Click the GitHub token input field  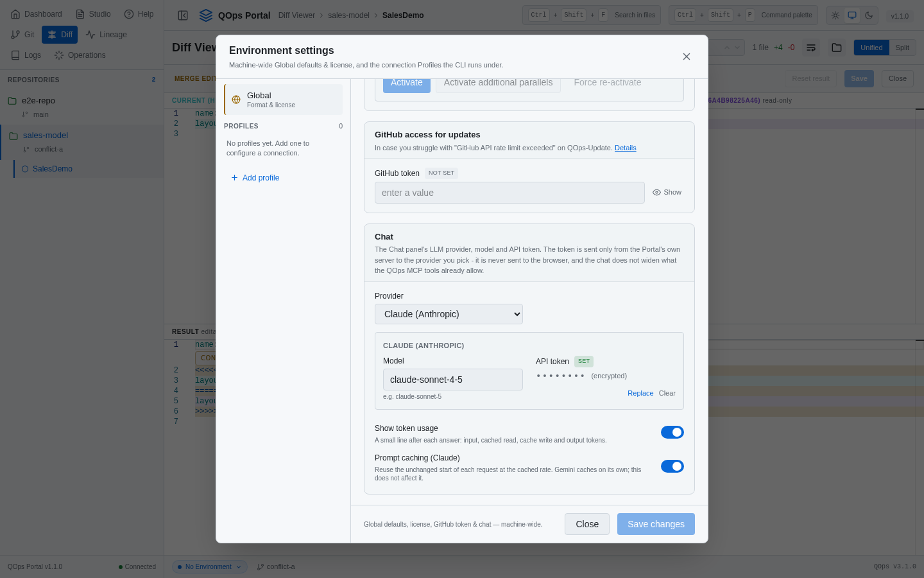click(509, 193)
